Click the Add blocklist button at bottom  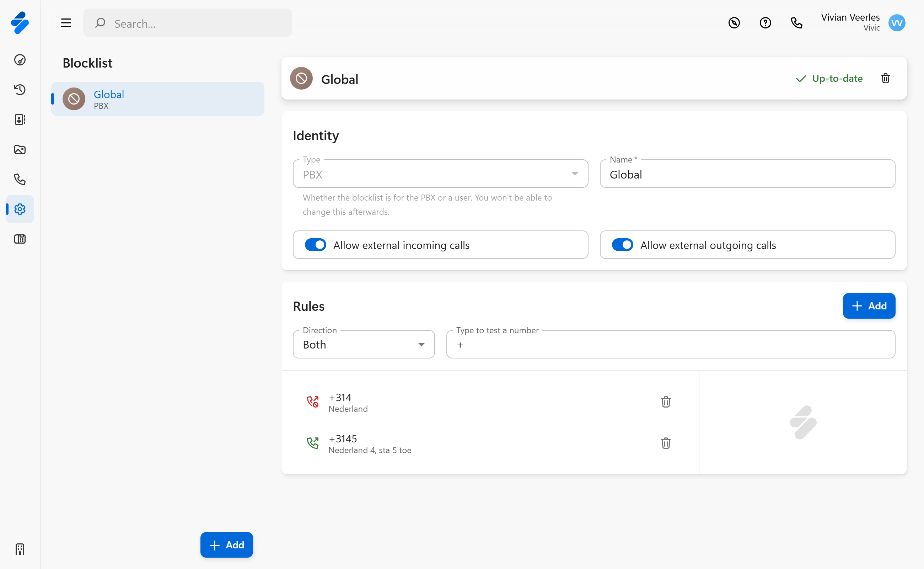click(x=226, y=544)
